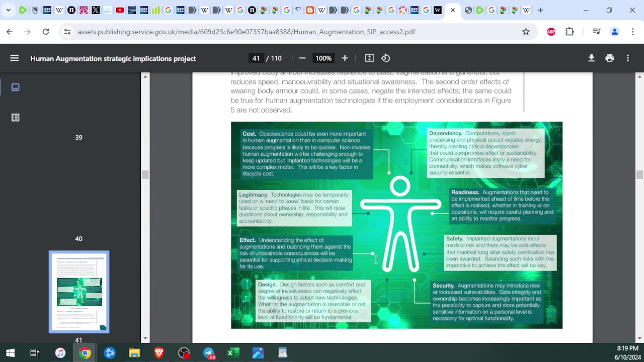Click the document scroll-down arrow
The width and height of the screenshot is (644, 362).
[x=639, y=338]
